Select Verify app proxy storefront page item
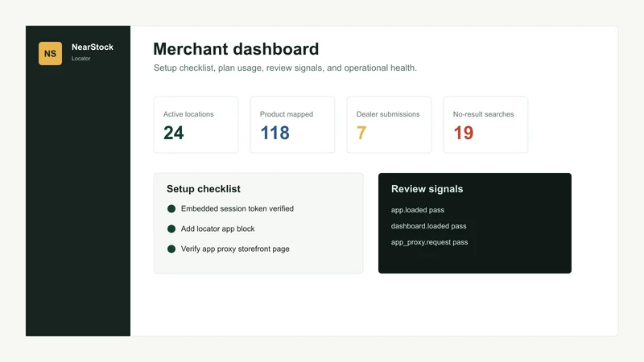Image resolution: width=644 pixels, height=362 pixels. (235, 249)
